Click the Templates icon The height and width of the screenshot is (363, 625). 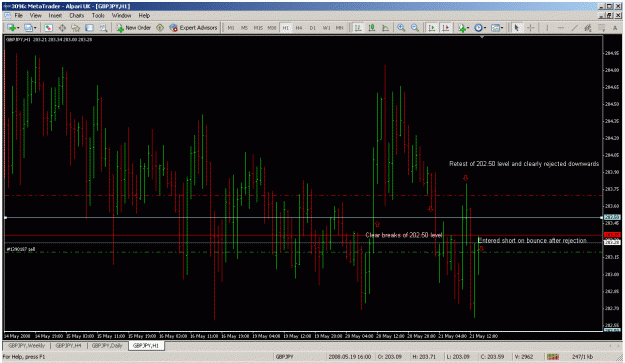pyautogui.click(x=495, y=27)
